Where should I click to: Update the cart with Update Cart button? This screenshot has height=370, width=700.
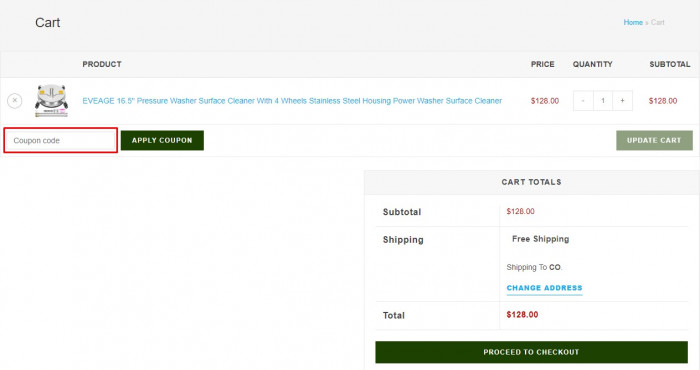click(654, 140)
